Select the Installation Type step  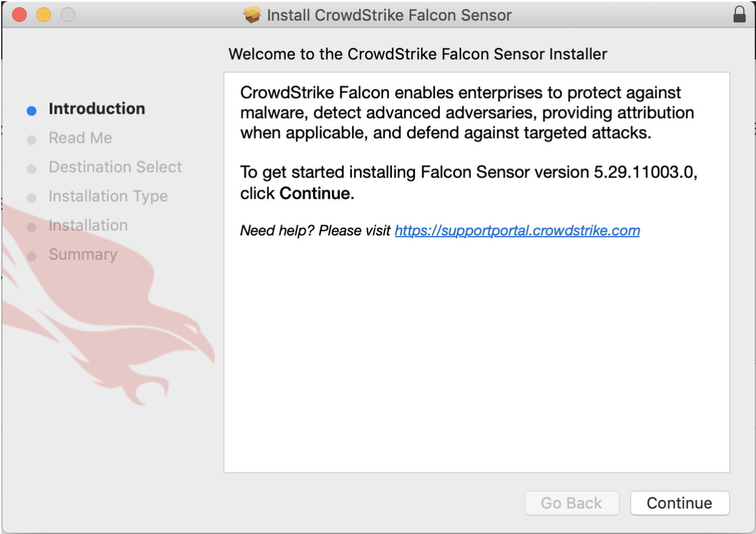pyautogui.click(x=108, y=196)
